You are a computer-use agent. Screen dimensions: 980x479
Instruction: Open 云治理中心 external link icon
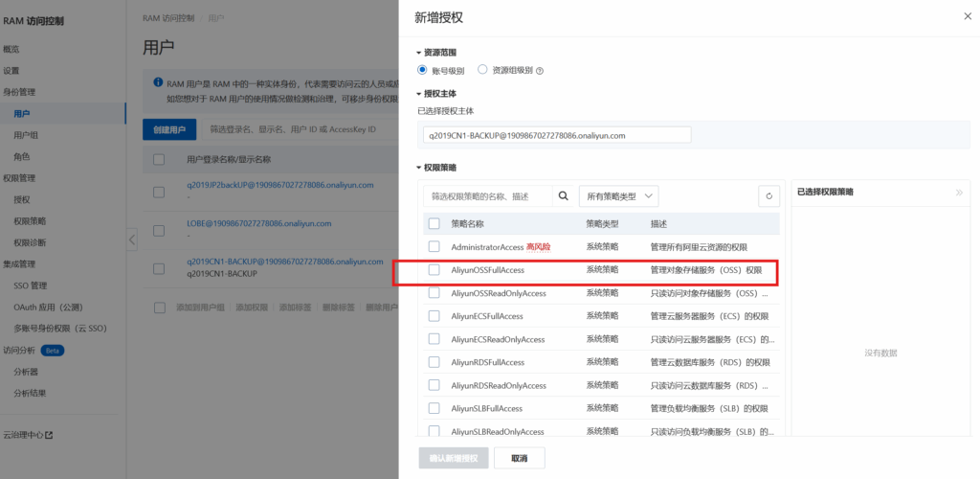point(49,435)
